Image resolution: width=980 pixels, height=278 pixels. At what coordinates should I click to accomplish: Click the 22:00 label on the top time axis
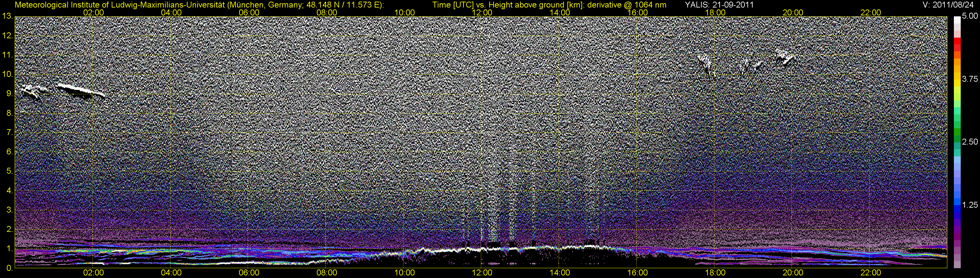pyautogui.click(x=871, y=12)
